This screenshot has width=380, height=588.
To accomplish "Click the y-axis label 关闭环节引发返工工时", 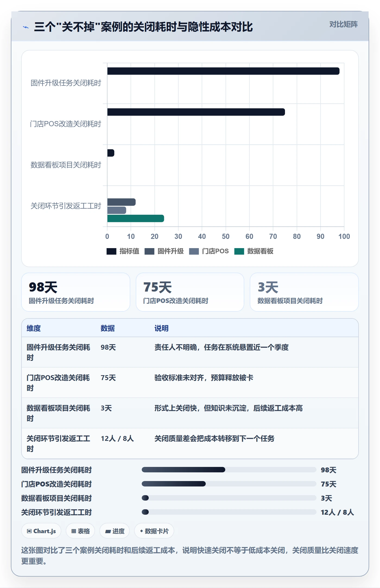I will click(x=66, y=206).
